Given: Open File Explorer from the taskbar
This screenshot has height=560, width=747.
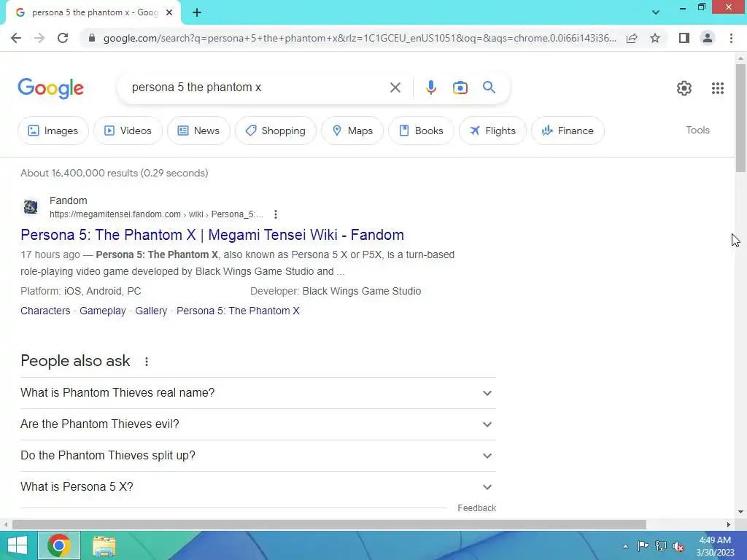Looking at the screenshot, I should pyautogui.click(x=104, y=545).
